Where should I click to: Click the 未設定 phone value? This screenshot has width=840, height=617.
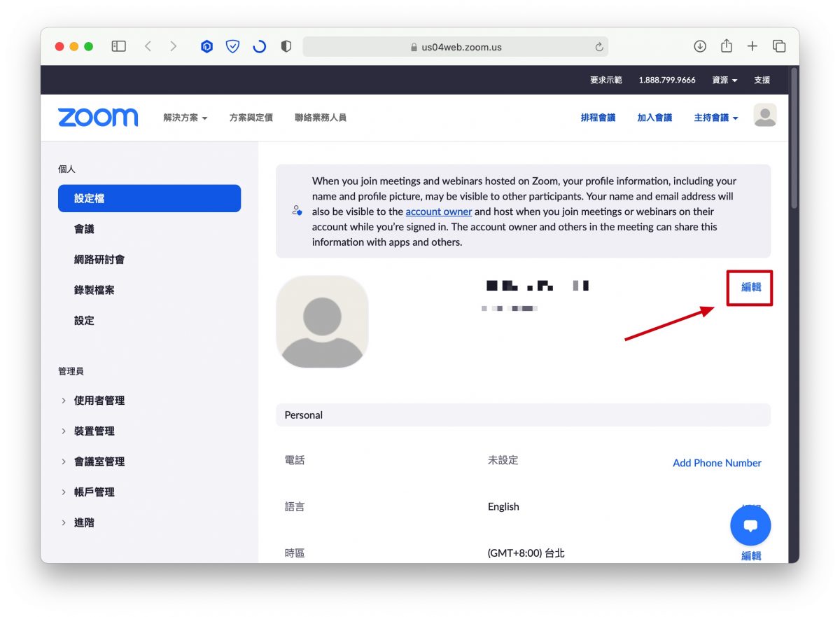click(x=503, y=460)
